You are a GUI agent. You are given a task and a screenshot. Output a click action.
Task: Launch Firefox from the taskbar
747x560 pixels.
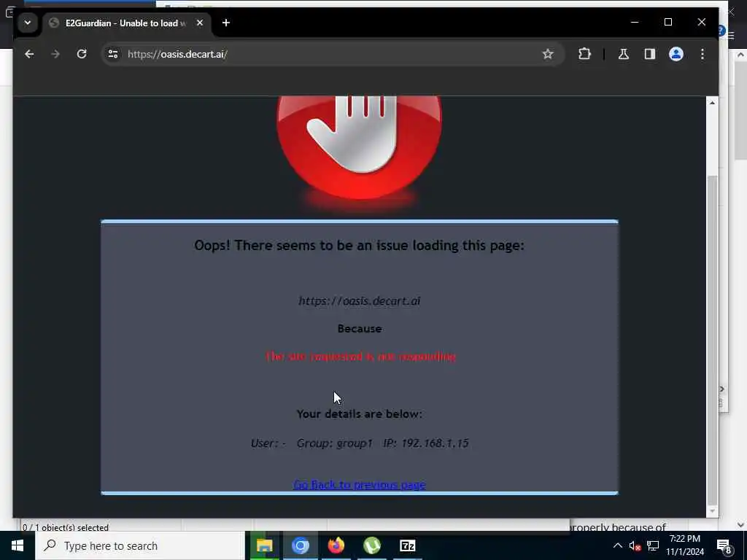point(336,545)
